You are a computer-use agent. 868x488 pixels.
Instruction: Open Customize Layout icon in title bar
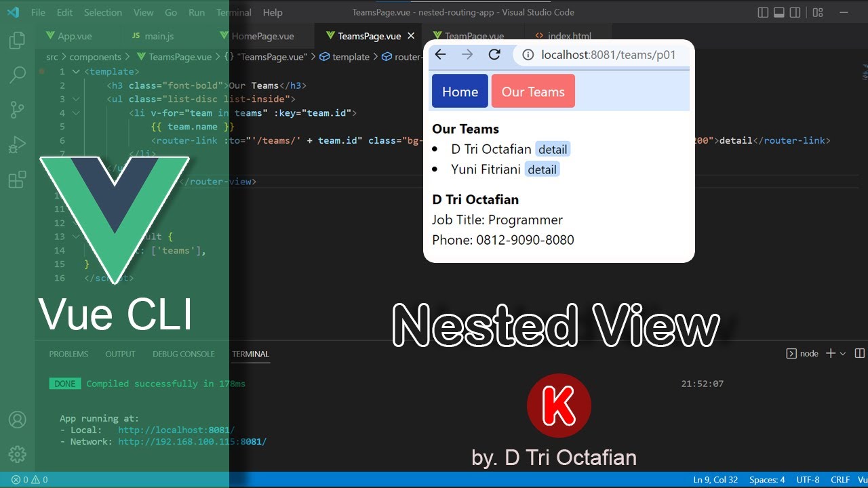click(x=818, y=12)
